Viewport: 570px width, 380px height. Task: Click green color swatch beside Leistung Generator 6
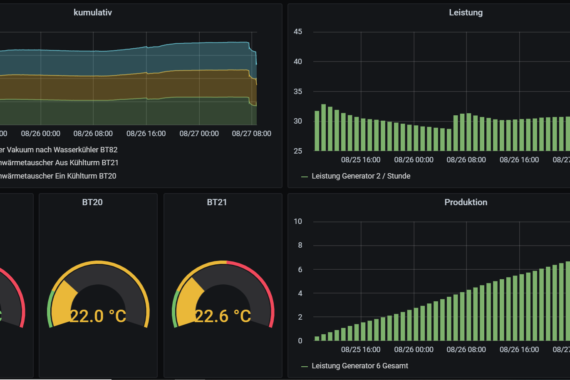305,367
